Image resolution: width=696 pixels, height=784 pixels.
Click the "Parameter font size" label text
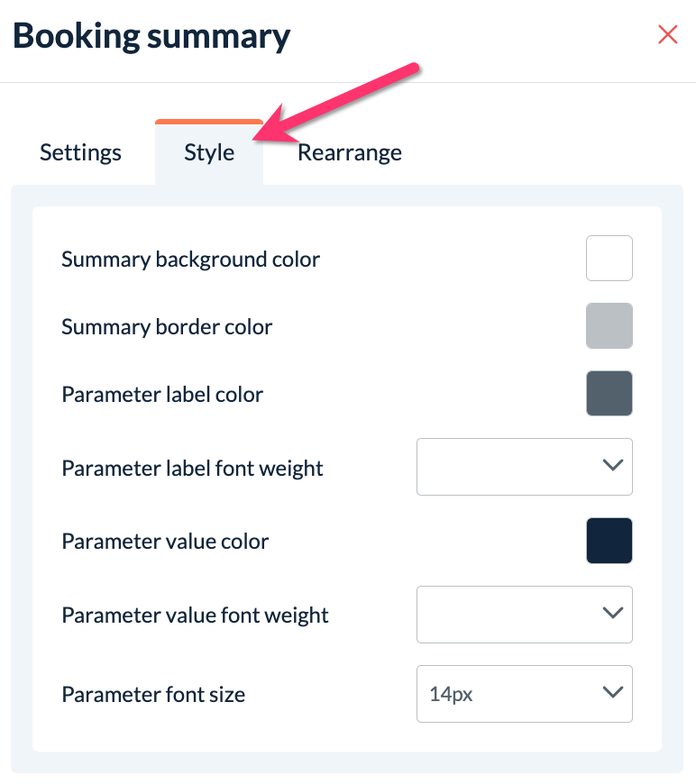(153, 694)
